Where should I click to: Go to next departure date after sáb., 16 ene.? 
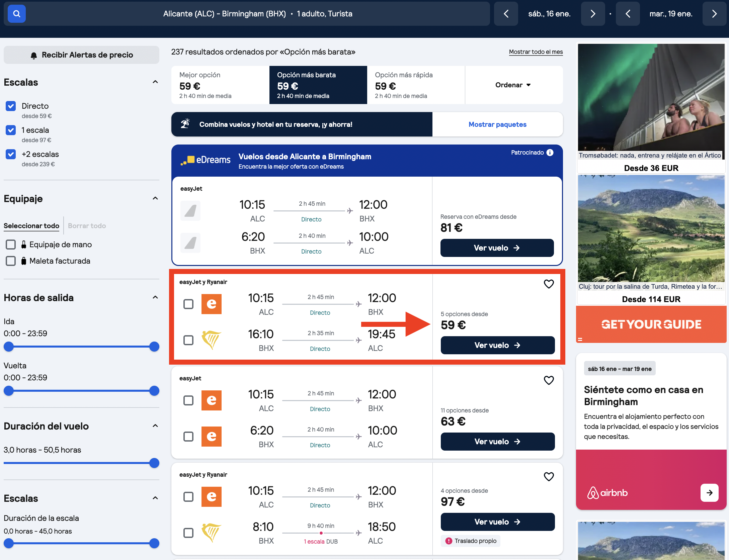tap(593, 14)
